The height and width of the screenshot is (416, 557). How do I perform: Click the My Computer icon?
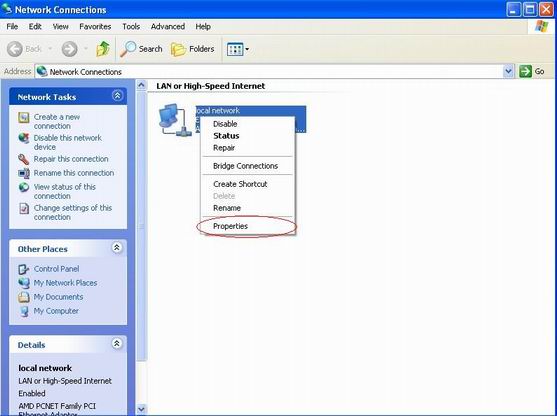(24, 311)
